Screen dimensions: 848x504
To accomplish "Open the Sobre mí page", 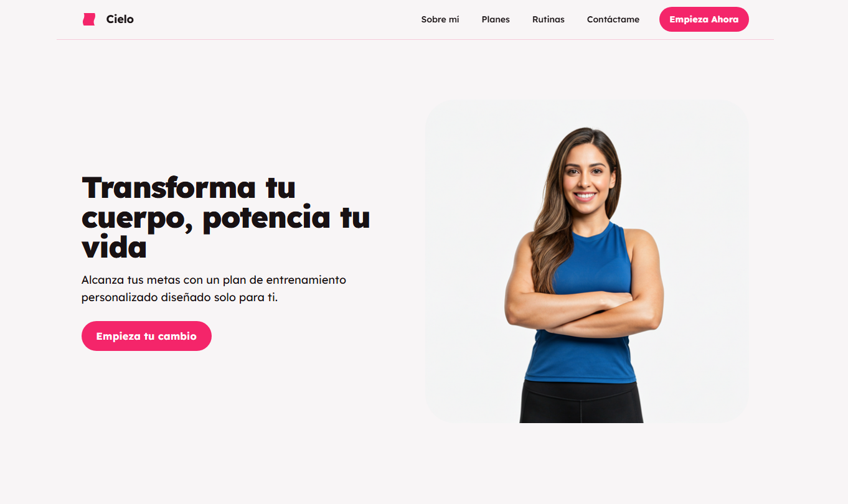I will (440, 19).
